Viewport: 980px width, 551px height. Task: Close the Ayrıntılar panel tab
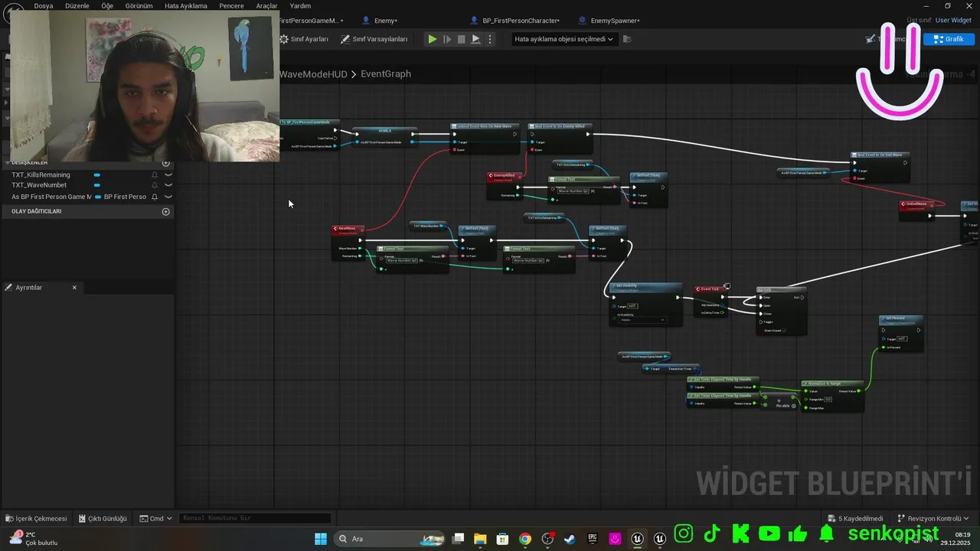(74, 288)
